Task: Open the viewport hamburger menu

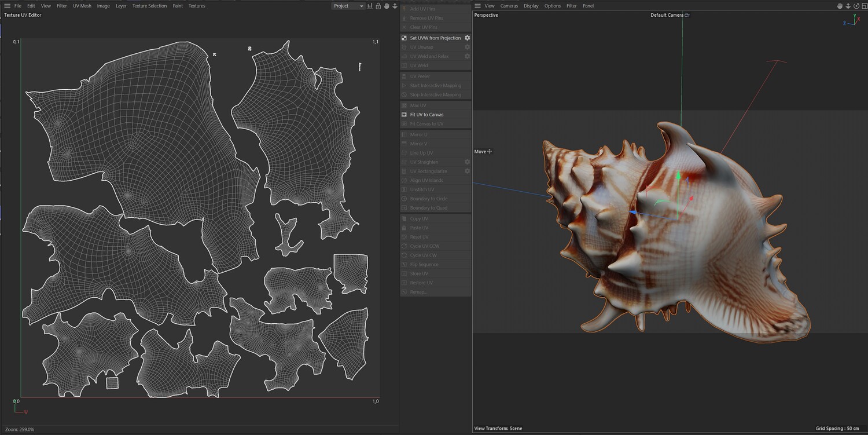Action: tap(477, 6)
